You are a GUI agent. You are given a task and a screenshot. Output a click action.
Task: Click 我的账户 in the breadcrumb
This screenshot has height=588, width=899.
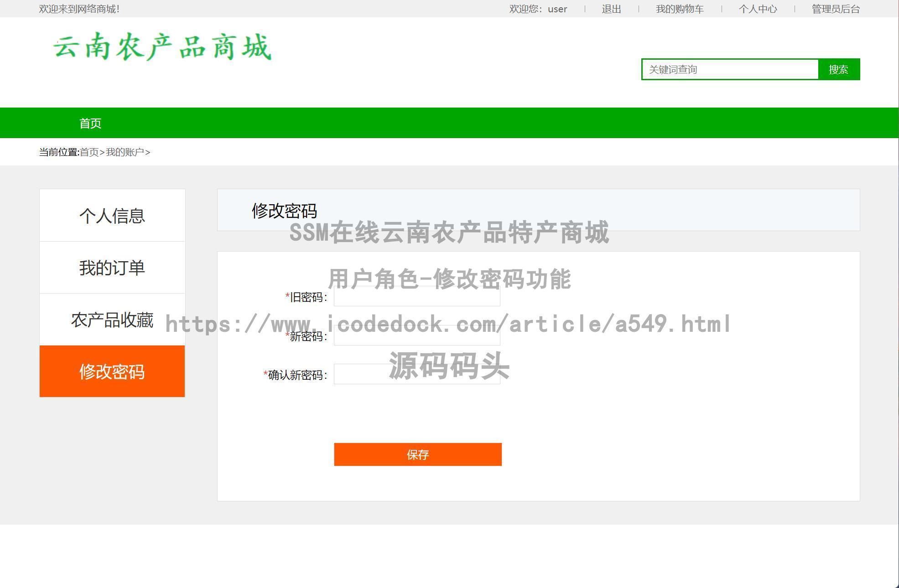(125, 152)
